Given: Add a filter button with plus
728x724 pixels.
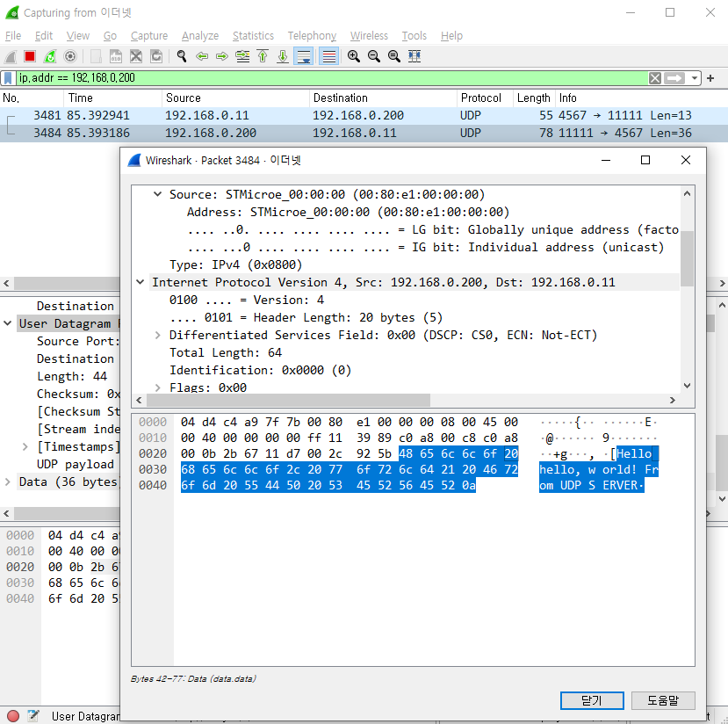Looking at the screenshot, I should pos(710,78).
